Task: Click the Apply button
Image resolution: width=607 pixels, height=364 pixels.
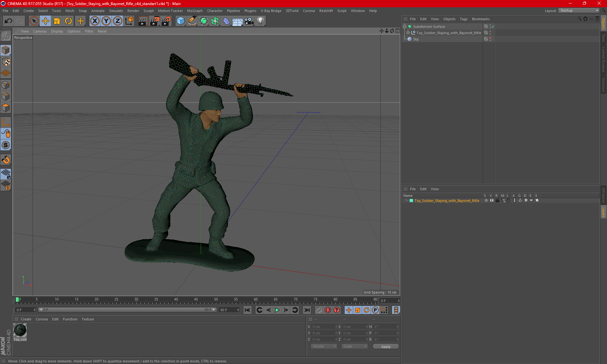Action: tap(385, 347)
